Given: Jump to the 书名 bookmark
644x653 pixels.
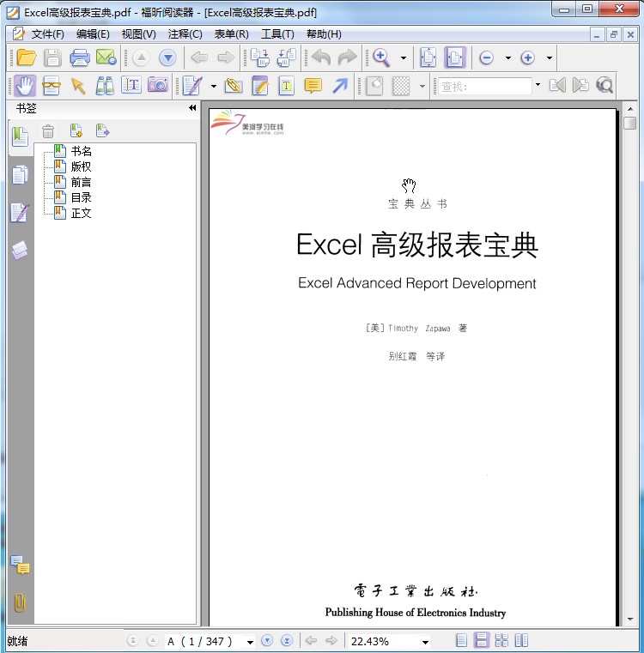Looking at the screenshot, I should 81,151.
